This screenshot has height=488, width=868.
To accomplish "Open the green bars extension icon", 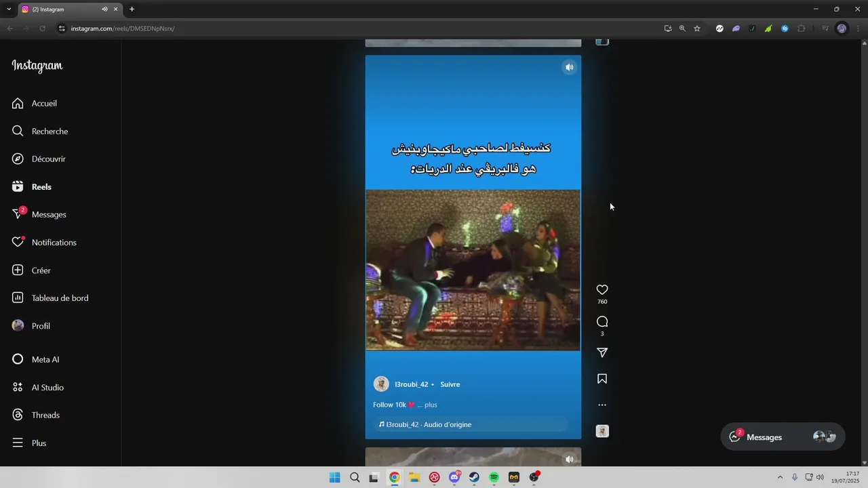I will (x=768, y=28).
